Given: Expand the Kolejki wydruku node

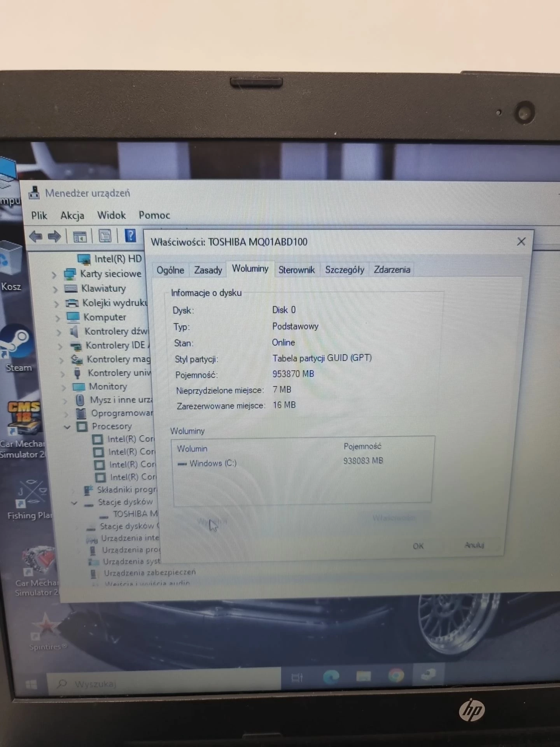Looking at the screenshot, I should tap(56, 304).
